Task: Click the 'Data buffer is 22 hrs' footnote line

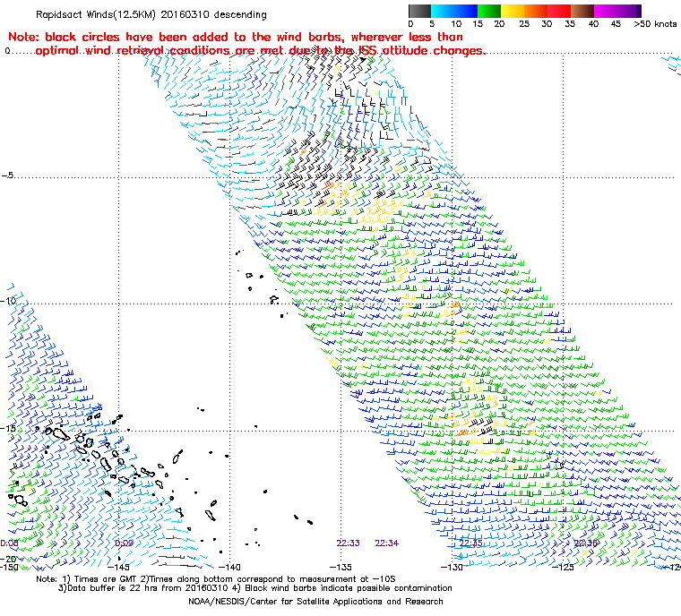Action: click(255, 588)
